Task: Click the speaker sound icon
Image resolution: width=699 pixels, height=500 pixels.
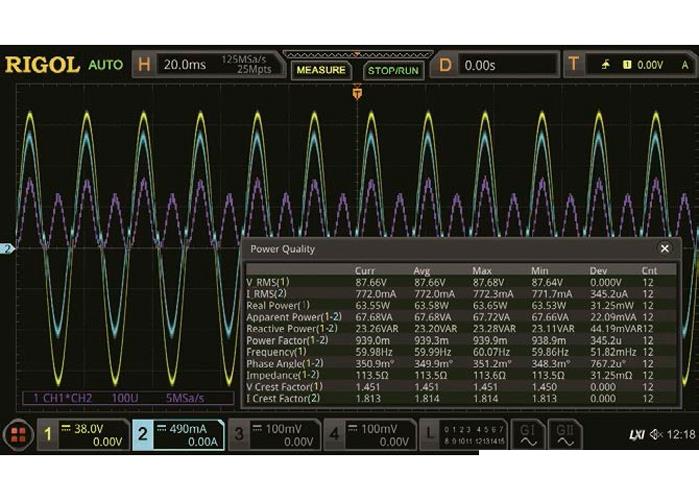Action: [x=656, y=435]
